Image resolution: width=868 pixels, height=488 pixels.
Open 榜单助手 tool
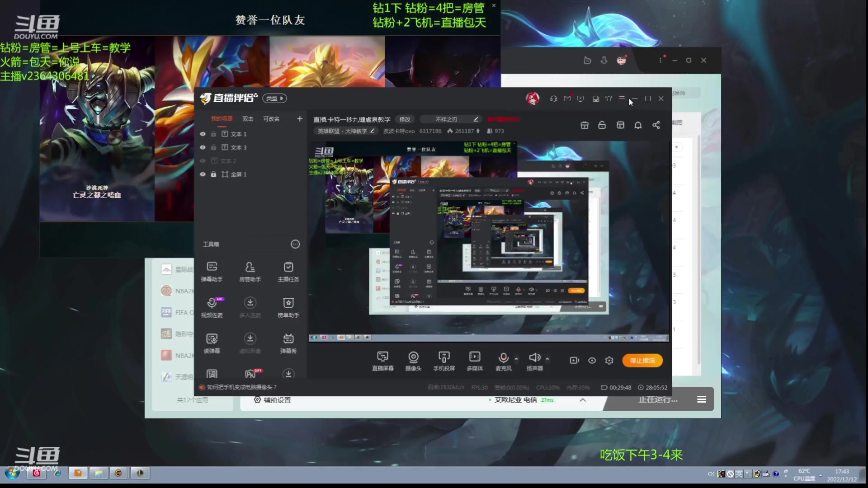(x=288, y=307)
